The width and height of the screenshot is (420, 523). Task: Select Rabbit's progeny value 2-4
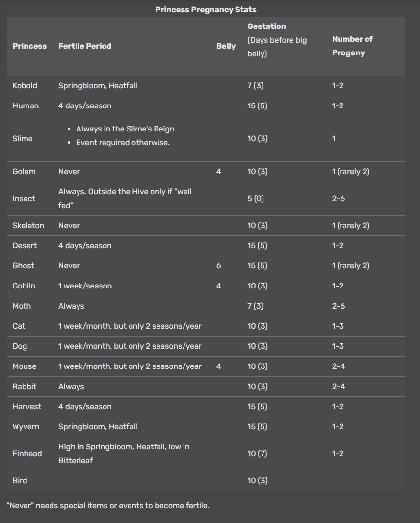[x=338, y=387]
